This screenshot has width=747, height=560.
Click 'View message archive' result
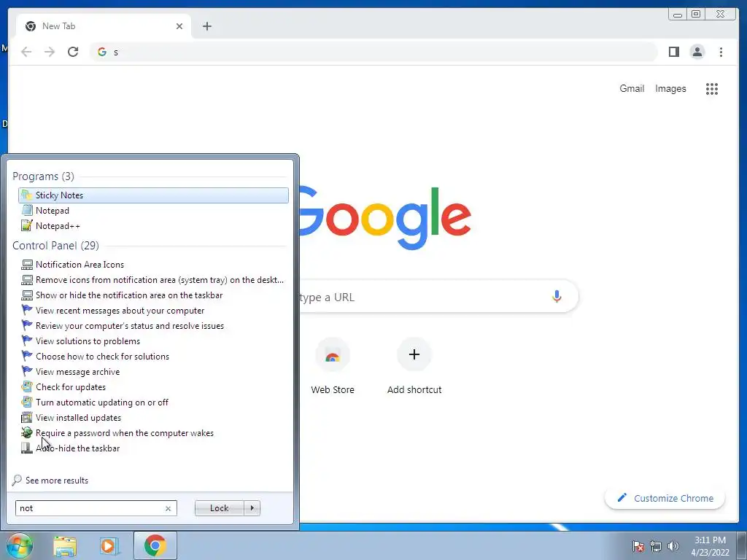pyautogui.click(x=77, y=371)
